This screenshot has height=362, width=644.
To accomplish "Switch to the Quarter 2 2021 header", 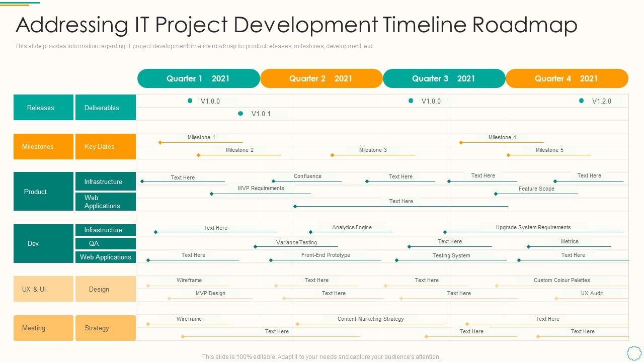I will (321, 78).
